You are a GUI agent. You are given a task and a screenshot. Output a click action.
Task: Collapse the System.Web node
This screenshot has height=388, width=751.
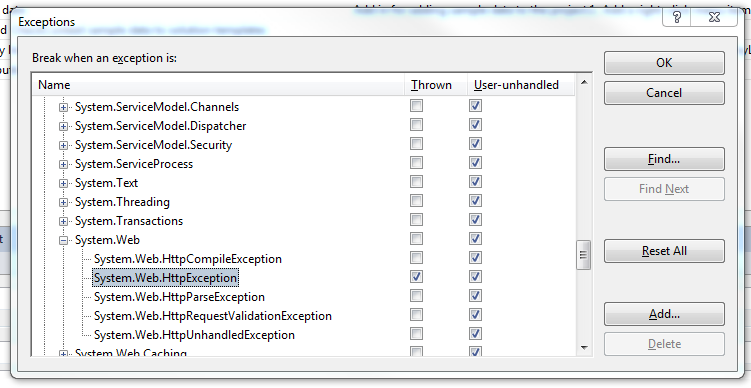pyautogui.click(x=63, y=241)
